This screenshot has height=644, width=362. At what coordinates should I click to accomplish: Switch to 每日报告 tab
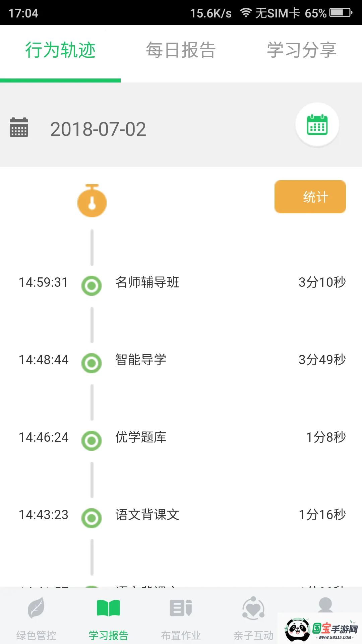(x=181, y=50)
